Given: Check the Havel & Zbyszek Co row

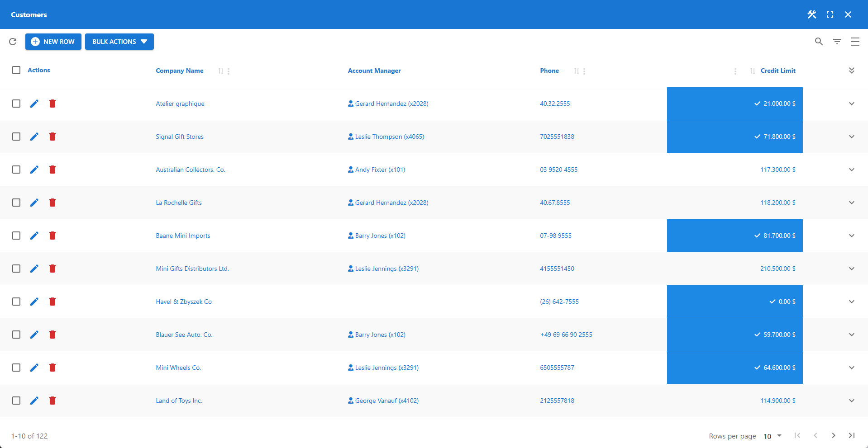Looking at the screenshot, I should click(16, 302).
